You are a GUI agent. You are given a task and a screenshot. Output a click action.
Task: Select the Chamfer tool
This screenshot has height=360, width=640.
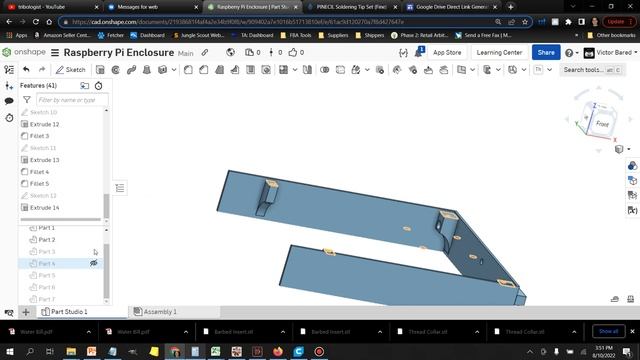[204, 70]
